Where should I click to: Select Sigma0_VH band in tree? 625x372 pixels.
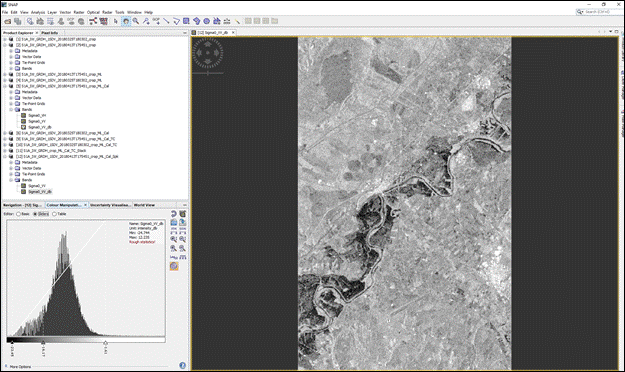tap(37, 116)
